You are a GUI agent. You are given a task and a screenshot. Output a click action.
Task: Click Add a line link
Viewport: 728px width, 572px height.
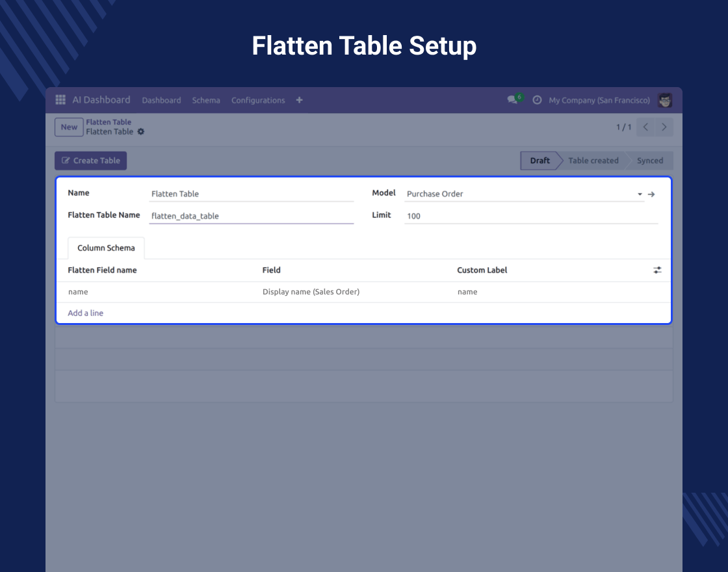point(86,313)
